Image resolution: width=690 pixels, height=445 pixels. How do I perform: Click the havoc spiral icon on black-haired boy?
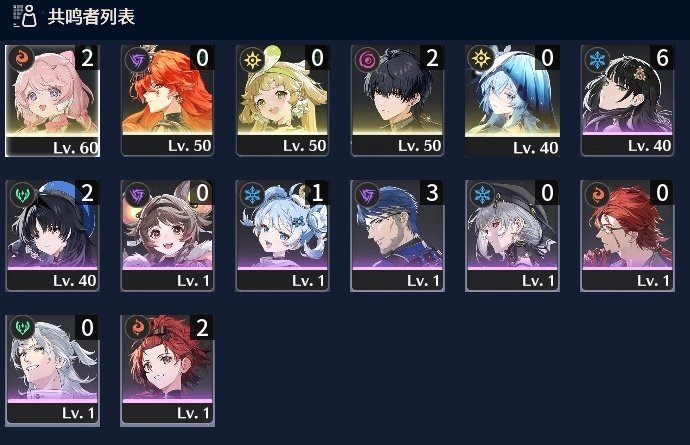coord(367,59)
